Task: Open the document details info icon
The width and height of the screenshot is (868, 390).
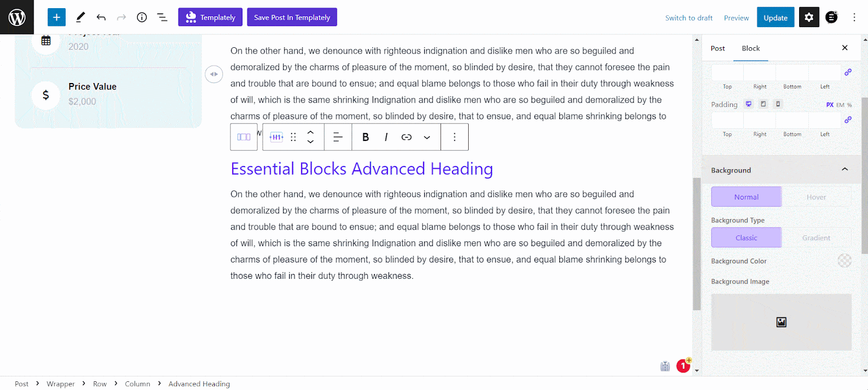Action: coord(142,17)
